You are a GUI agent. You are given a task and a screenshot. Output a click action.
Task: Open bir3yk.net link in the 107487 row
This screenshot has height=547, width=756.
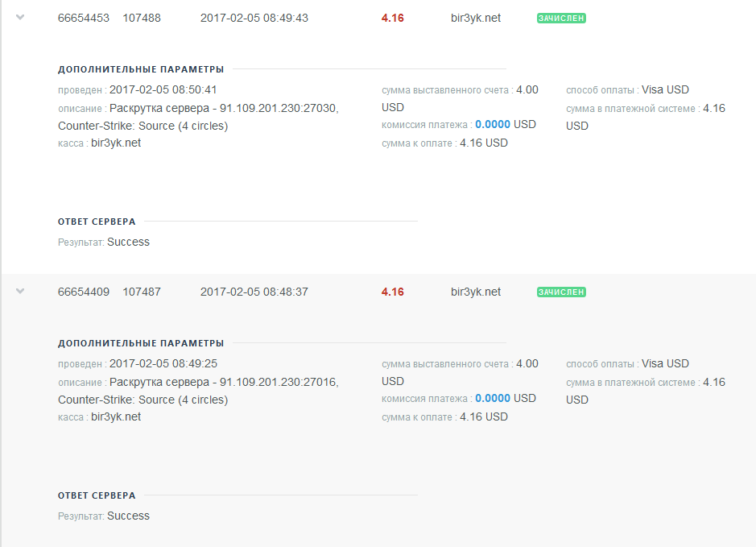tap(476, 292)
